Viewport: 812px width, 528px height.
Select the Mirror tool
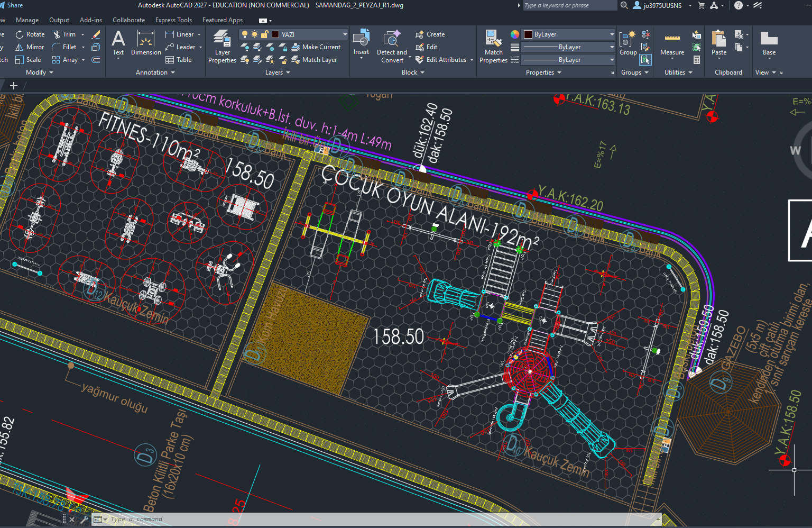click(30, 47)
